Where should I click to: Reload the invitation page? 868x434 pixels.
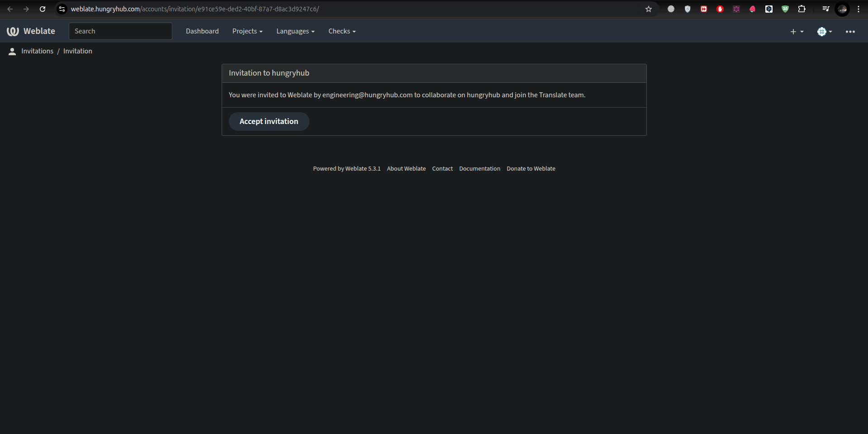click(x=43, y=9)
